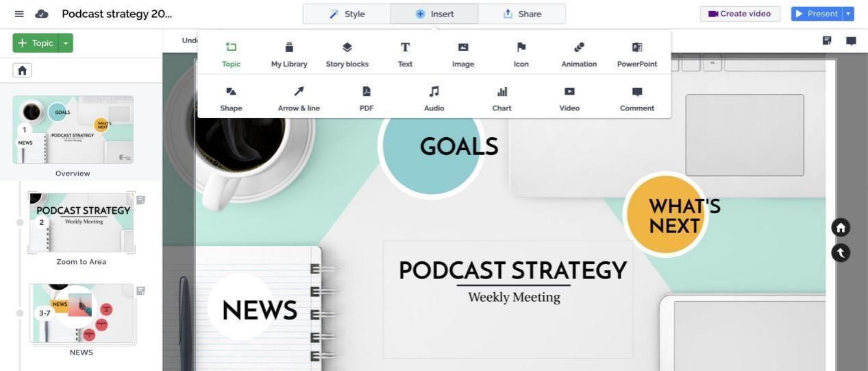
Task: Open My Library from Insert menu
Action: 289,55
